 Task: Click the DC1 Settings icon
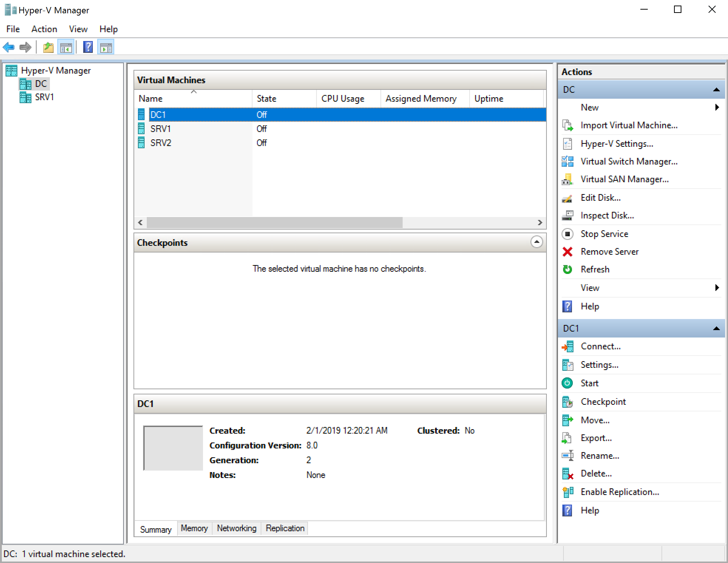pyautogui.click(x=568, y=365)
